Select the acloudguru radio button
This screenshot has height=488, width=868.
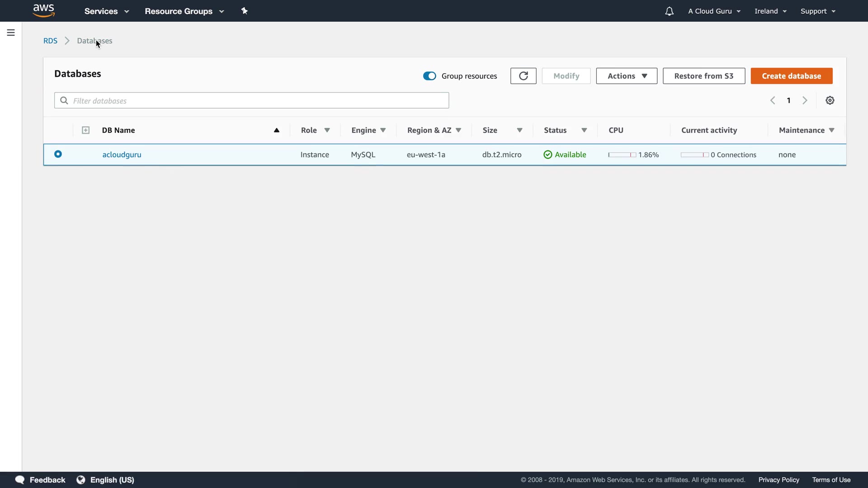point(58,154)
